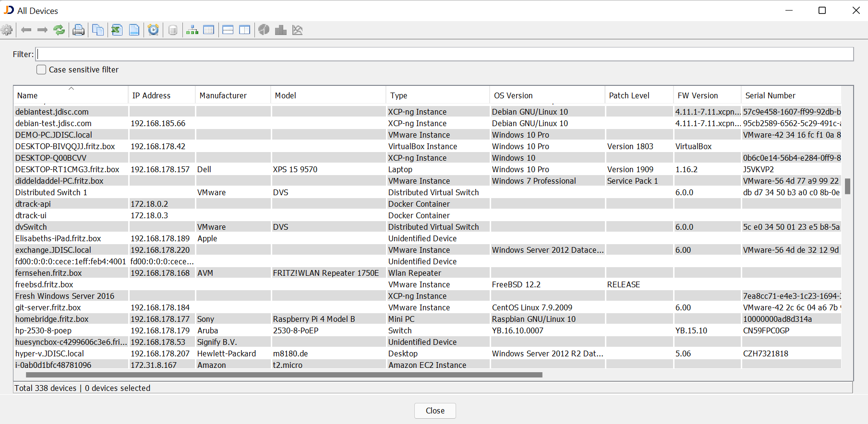Image resolution: width=868 pixels, height=424 pixels.
Task: Click the green refresh arrows icon
Action: pos(59,30)
